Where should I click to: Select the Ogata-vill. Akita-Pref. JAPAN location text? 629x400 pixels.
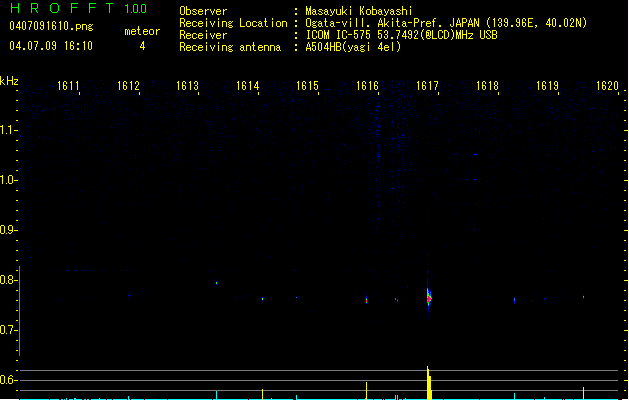click(446, 23)
